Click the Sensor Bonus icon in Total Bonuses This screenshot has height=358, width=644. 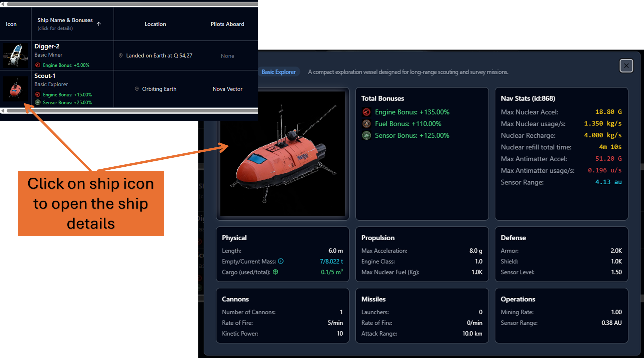(366, 135)
